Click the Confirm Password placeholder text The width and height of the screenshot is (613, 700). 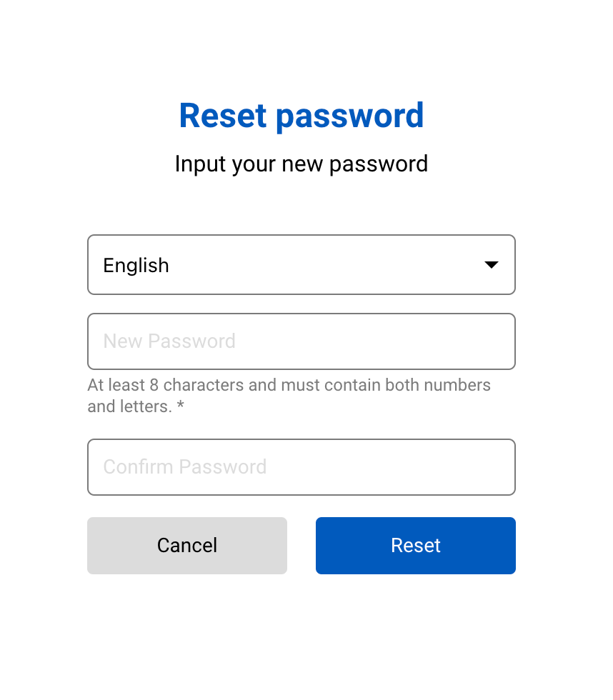pyautogui.click(x=186, y=467)
